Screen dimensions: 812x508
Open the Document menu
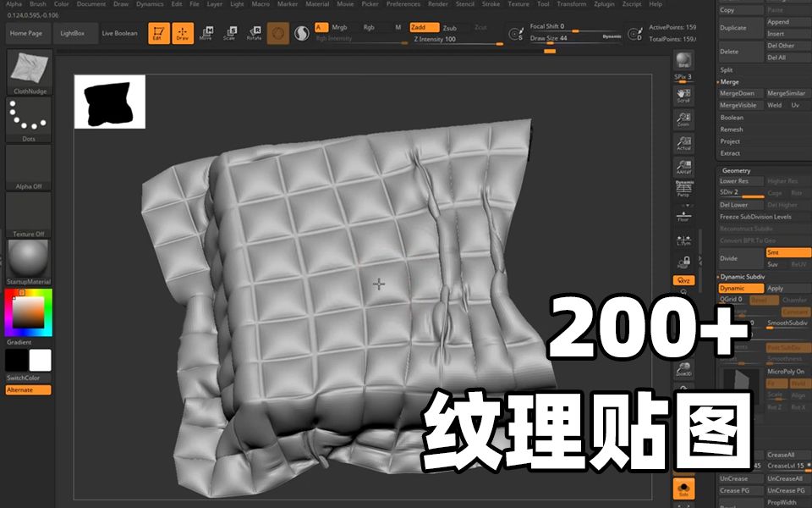pyautogui.click(x=91, y=4)
